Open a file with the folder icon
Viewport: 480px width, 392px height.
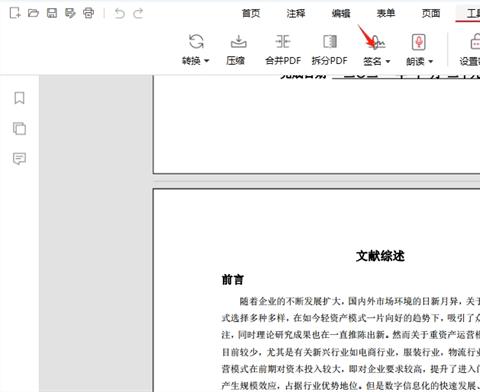(33, 13)
